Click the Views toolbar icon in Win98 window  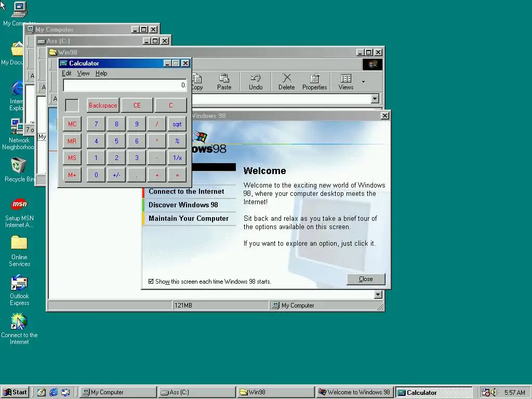pos(345,82)
